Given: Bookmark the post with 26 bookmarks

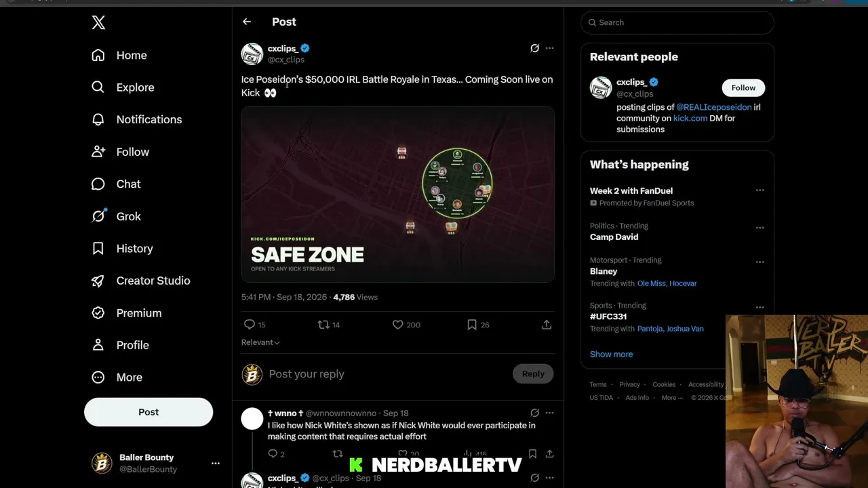Looking at the screenshot, I should (x=472, y=325).
